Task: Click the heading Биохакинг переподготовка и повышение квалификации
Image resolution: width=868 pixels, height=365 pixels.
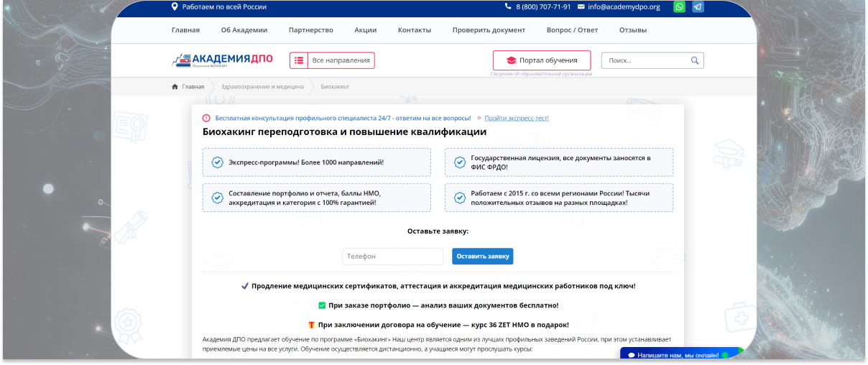Action: [344, 132]
